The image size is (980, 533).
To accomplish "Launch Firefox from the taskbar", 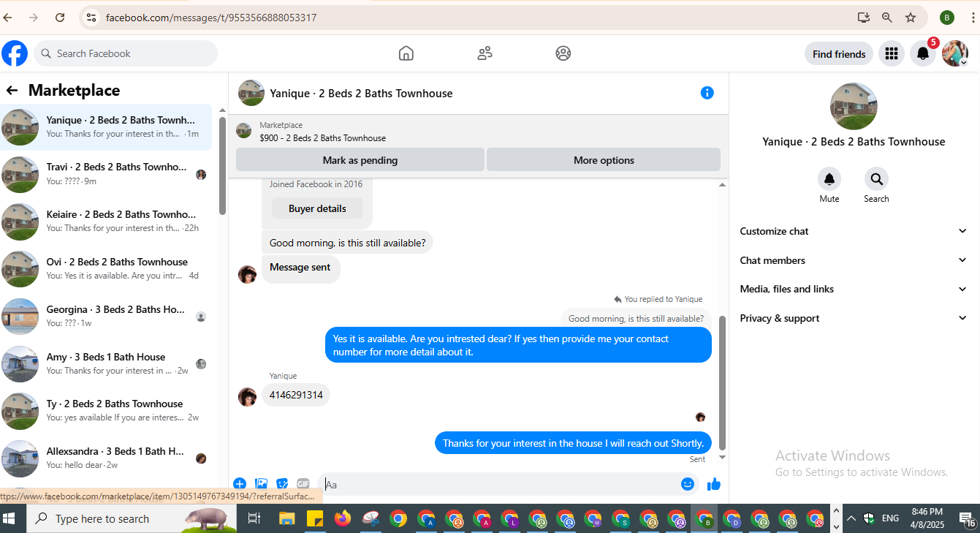I will [x=342, y=518].
